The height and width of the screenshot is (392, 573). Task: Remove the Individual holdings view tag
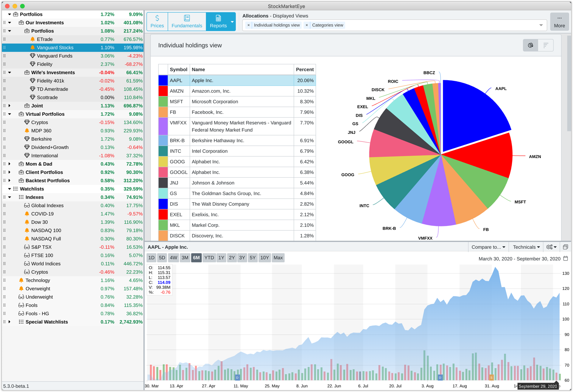248,25
